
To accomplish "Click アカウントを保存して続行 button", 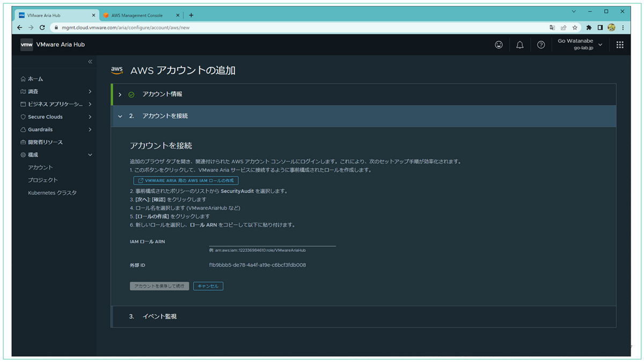I will point(159,286).
